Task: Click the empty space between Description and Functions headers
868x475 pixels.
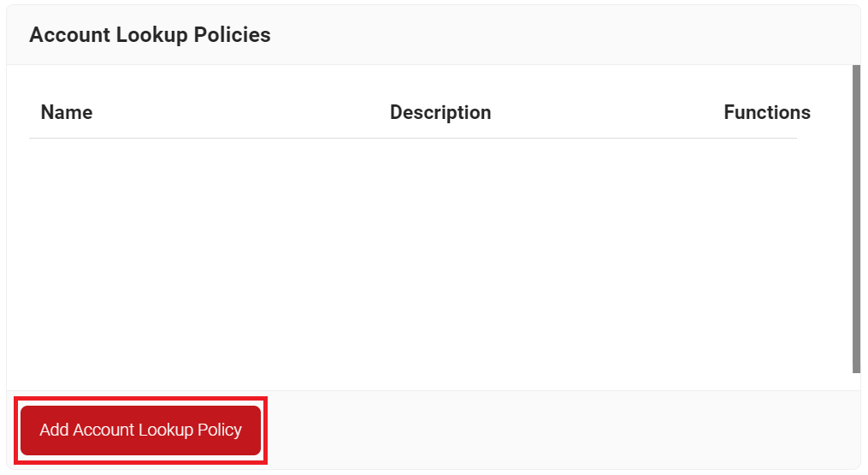Action: (x=607, y=112)
